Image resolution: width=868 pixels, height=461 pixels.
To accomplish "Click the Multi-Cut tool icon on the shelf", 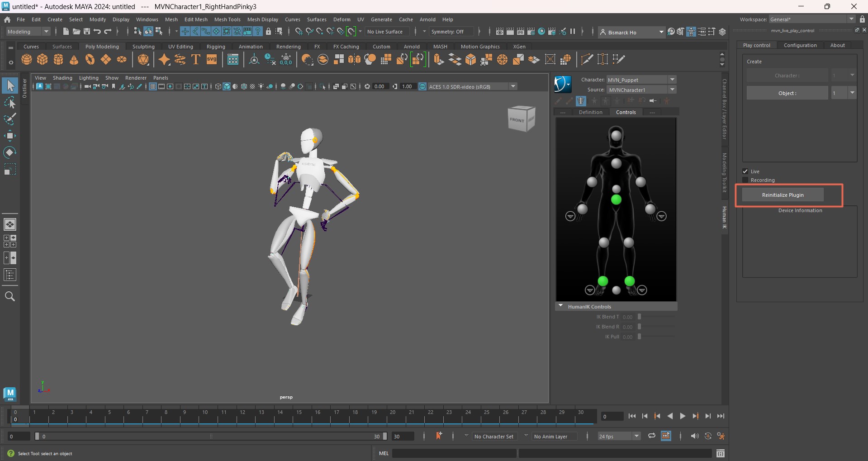I will [x=587, y=59].
